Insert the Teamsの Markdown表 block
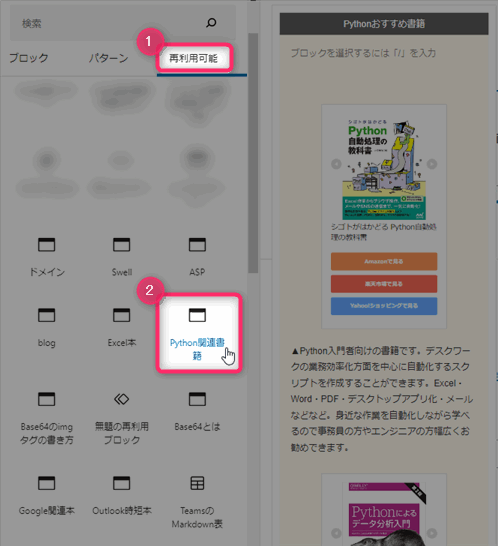Image resolution: width=498 pixels, height=546 pixels. pos(197,502)
